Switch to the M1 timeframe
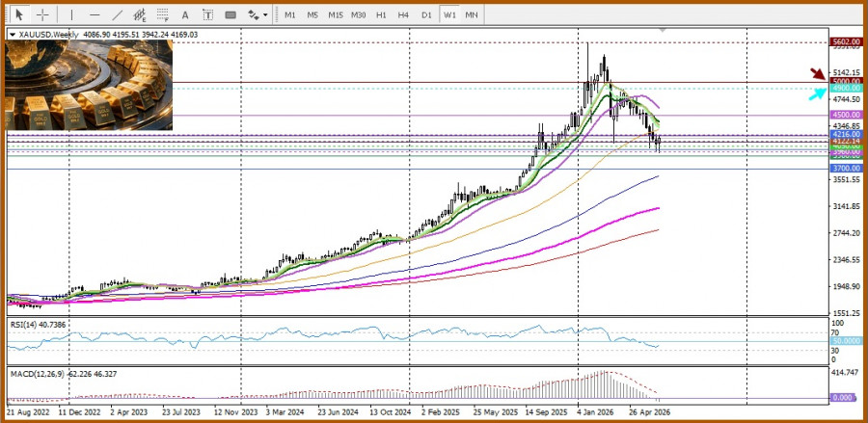 pos(290,14)
